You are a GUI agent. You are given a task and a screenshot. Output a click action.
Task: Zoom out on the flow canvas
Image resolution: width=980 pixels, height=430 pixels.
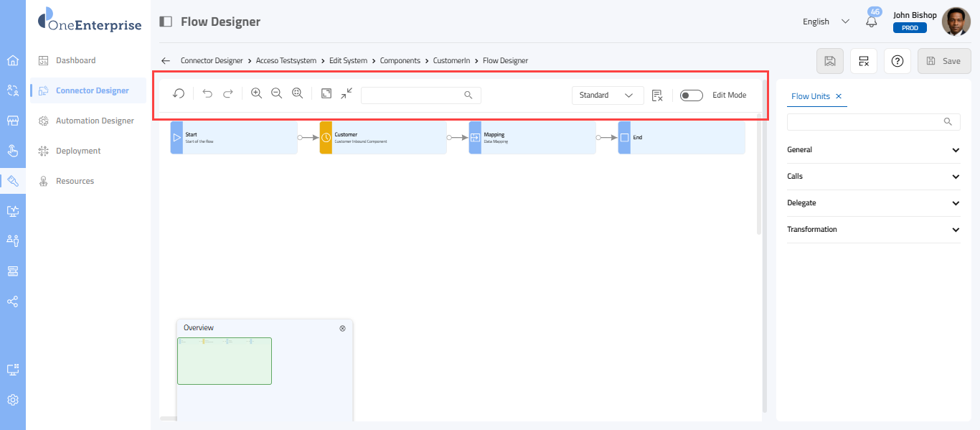276,94
